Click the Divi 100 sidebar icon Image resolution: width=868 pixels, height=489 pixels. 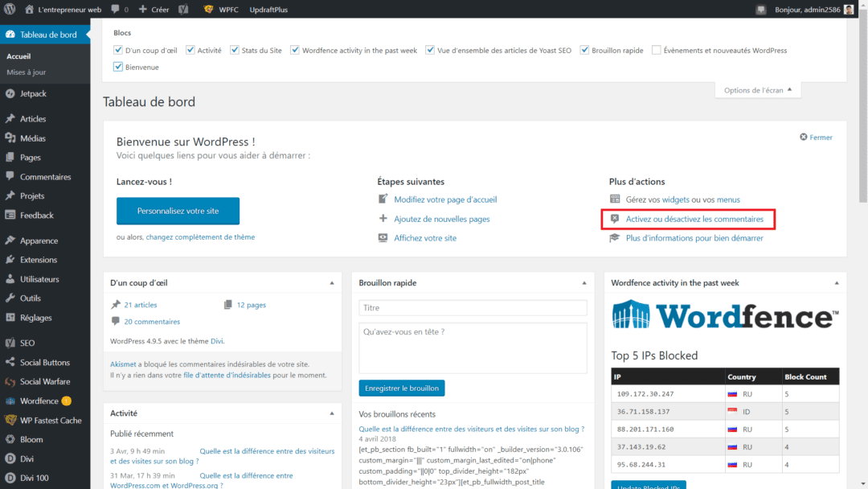10,478
